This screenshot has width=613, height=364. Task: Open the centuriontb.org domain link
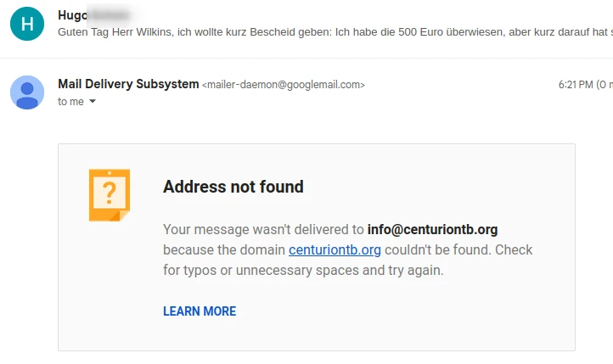335,249
